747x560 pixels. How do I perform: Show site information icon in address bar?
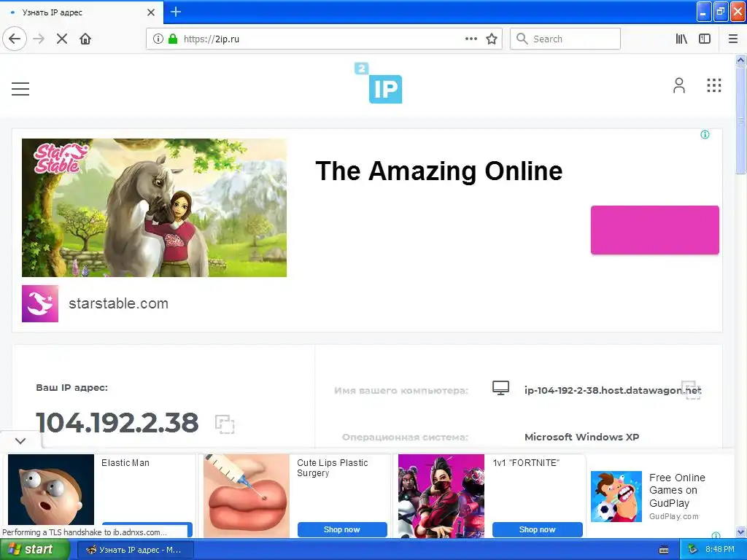point(158,39)
